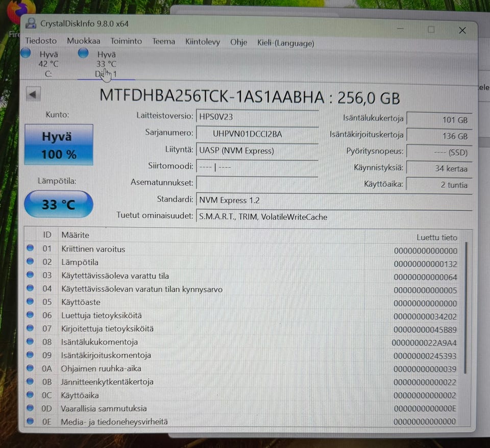
Task: Click the Pyöritysnopeus value ---- (SSD)
Action: tap(439, 153)
